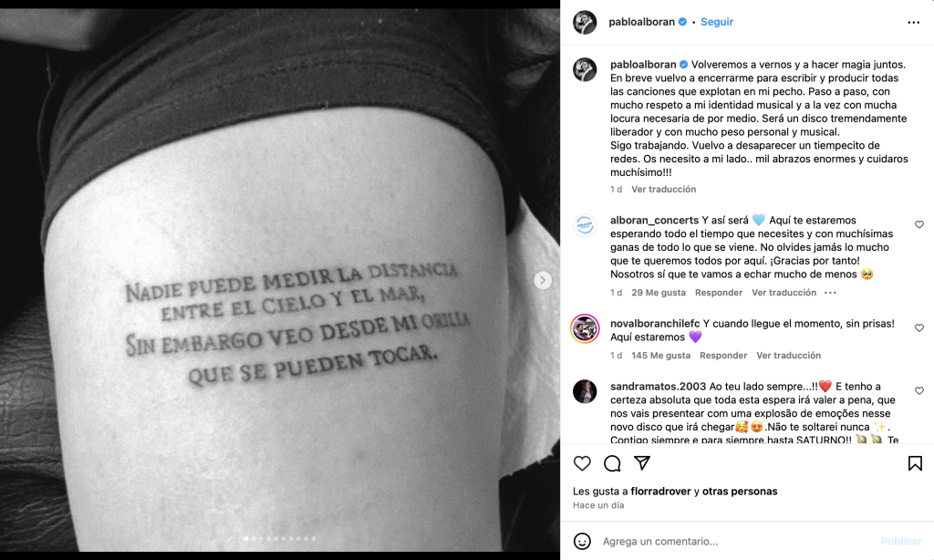
Task: Open the comment bubble icon
Action: pos(612,463)
